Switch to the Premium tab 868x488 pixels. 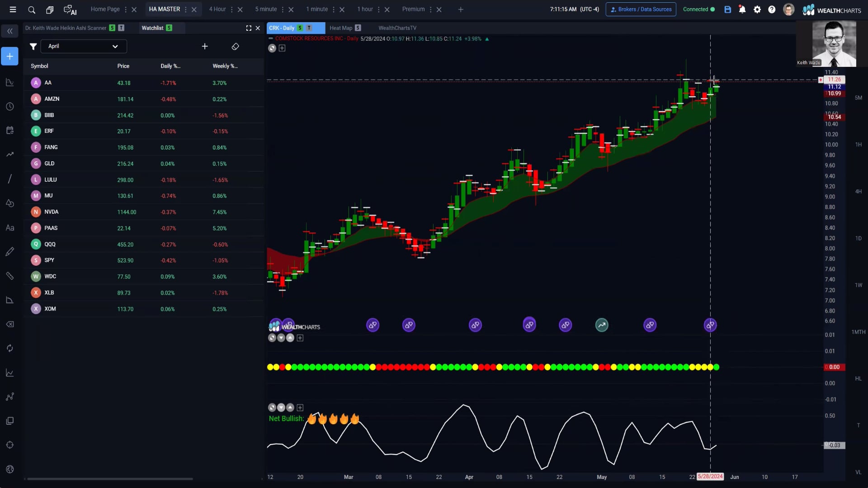point(413,9)
